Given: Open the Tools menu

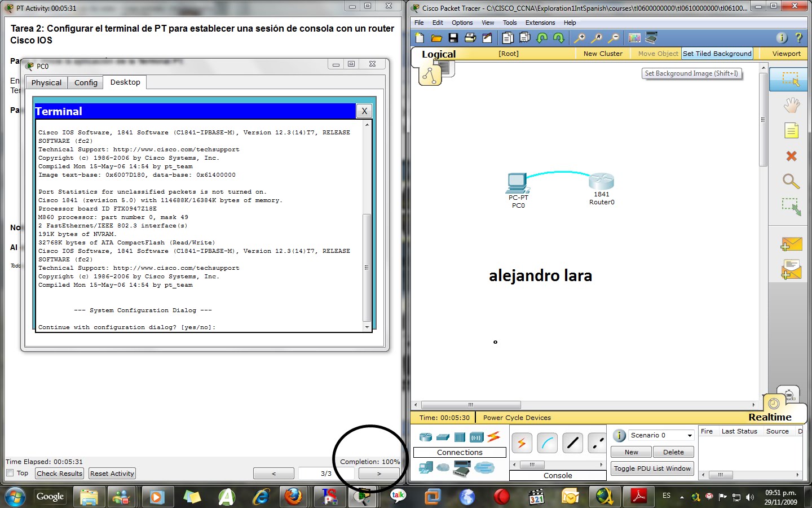Looking at the screenshot, I should (510, 23).
